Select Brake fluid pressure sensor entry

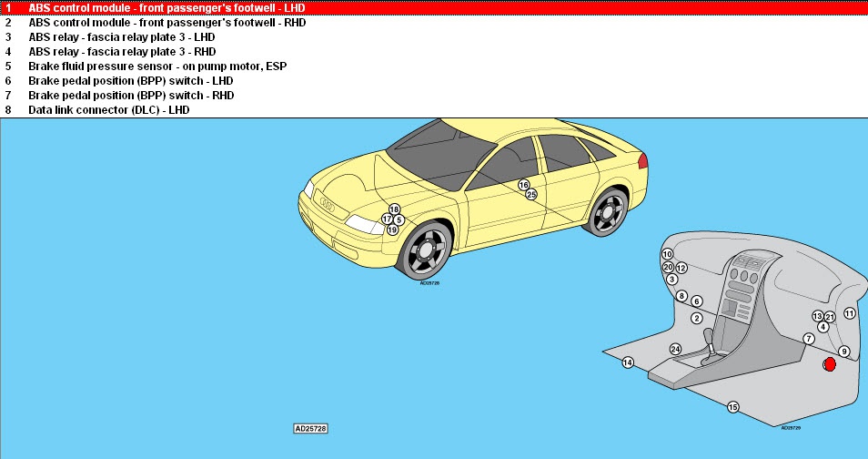(133, 66)
